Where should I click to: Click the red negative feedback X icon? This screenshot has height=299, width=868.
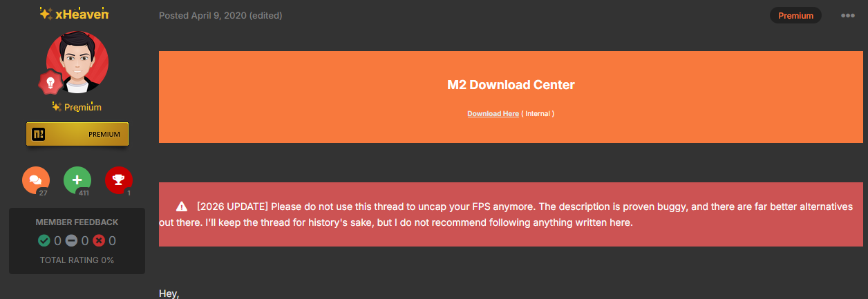pyautogui.click(x=98, y=241)
